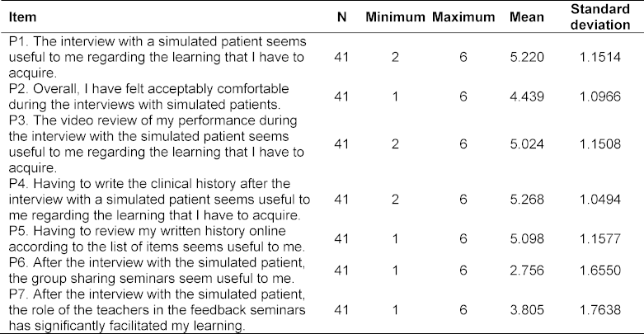Click the mean value 5.220
The height and width of the screenshot is (334, 644).
coord(527,57)
